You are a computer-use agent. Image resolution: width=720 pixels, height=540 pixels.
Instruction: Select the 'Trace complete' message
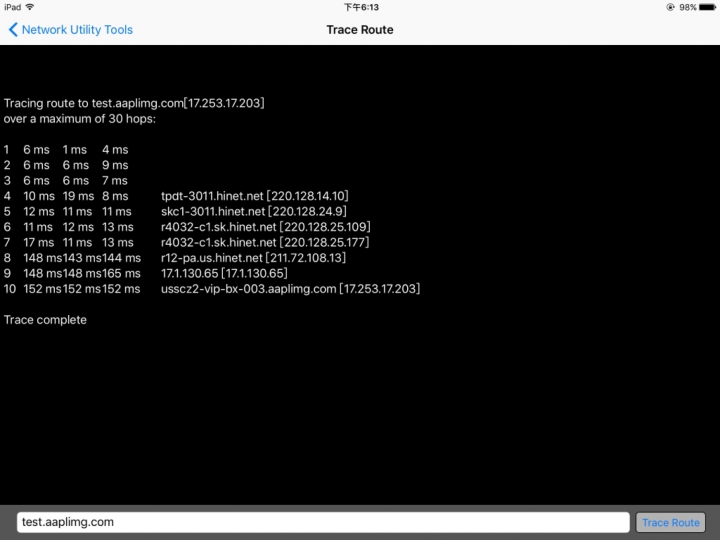click(x=45, y=320)
